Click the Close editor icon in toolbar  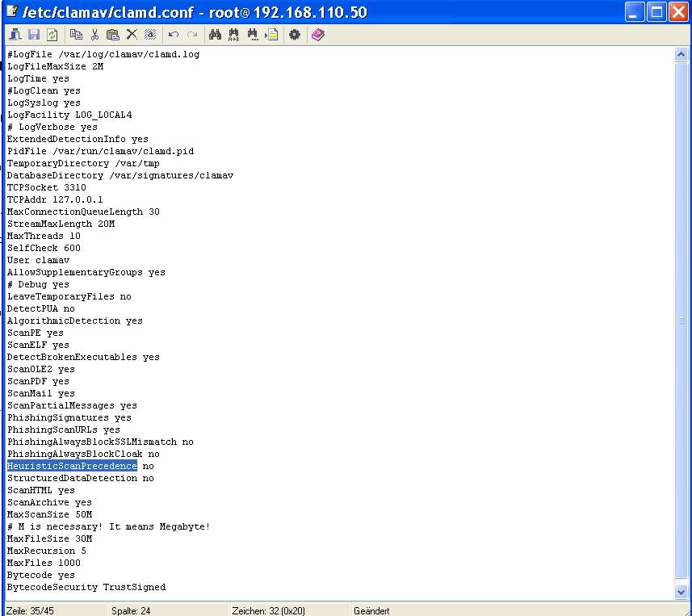[x=15, y=35]
